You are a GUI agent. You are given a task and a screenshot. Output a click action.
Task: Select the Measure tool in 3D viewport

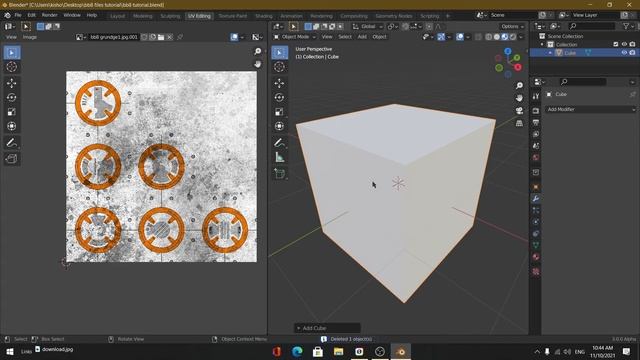click(x=280, y=157)
